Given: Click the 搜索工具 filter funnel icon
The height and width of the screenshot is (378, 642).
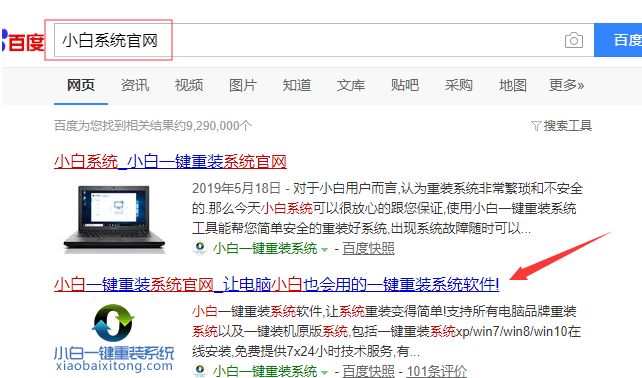Looking at the screenshot, I should click(x=536, y=126).
